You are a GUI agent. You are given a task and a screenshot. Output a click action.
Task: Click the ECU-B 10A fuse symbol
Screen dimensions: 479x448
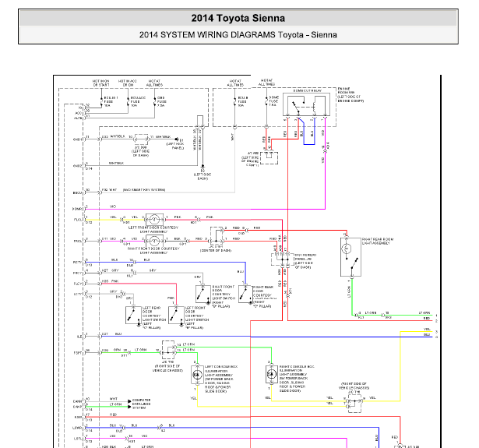click(x=235, y=101)
